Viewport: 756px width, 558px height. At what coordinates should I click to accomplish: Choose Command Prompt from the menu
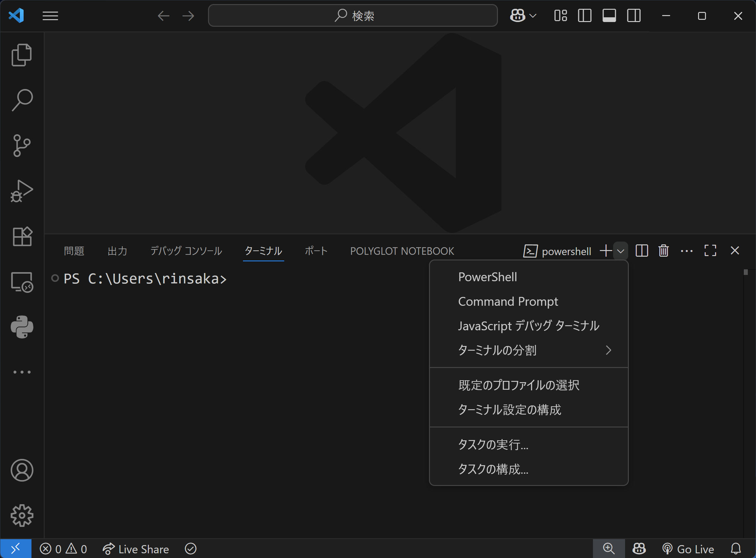click(529, 301)
